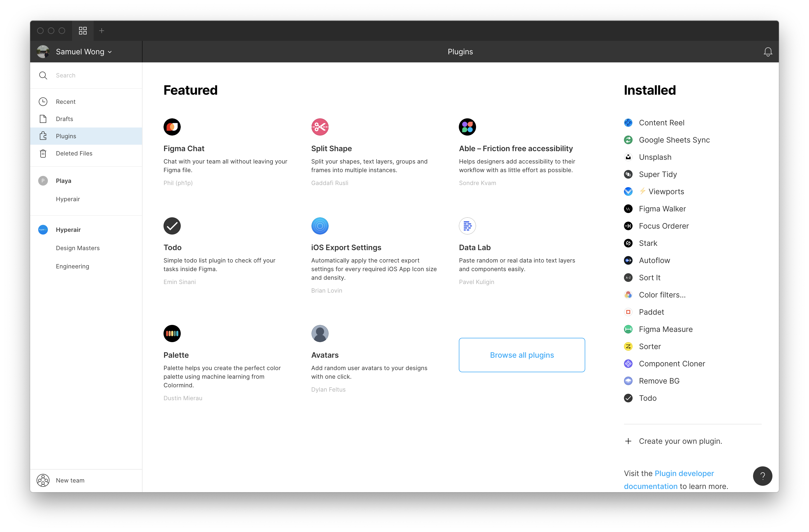Click the Able accessibility plugin icon
809x532 pixels.
tap(467, 126)
